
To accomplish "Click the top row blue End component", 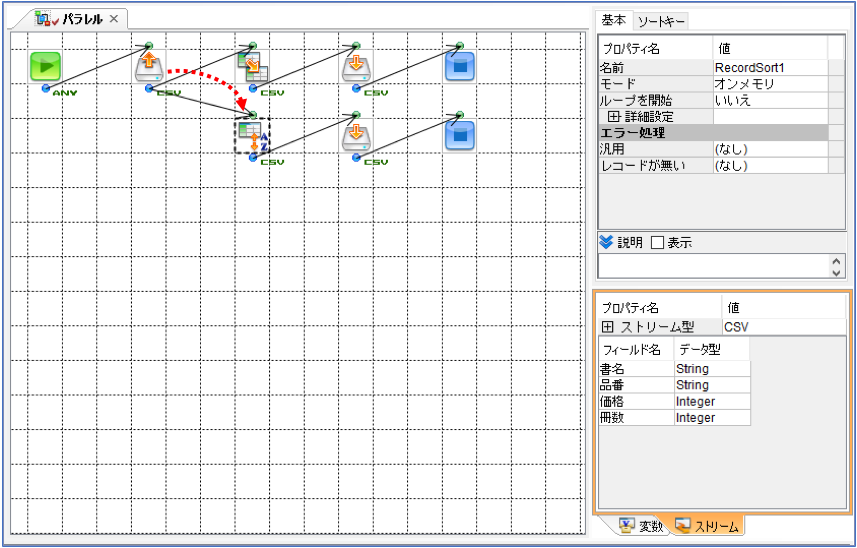I will (x=459, y=67).
